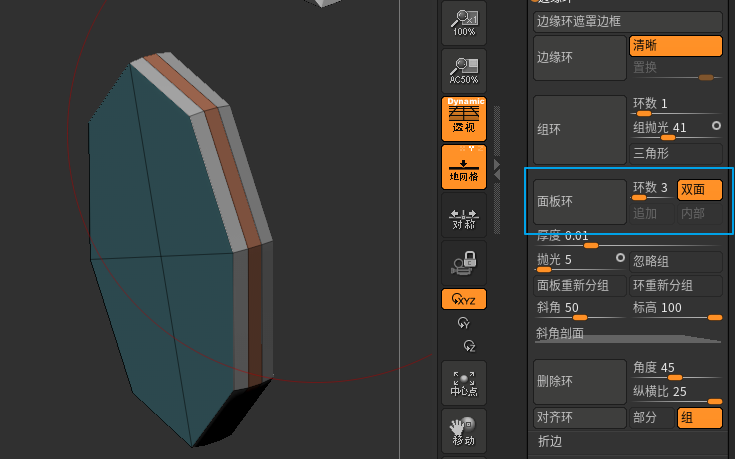
Task: Click the 边缘环遮罩边框 button
Action: [x=628, y=22]
